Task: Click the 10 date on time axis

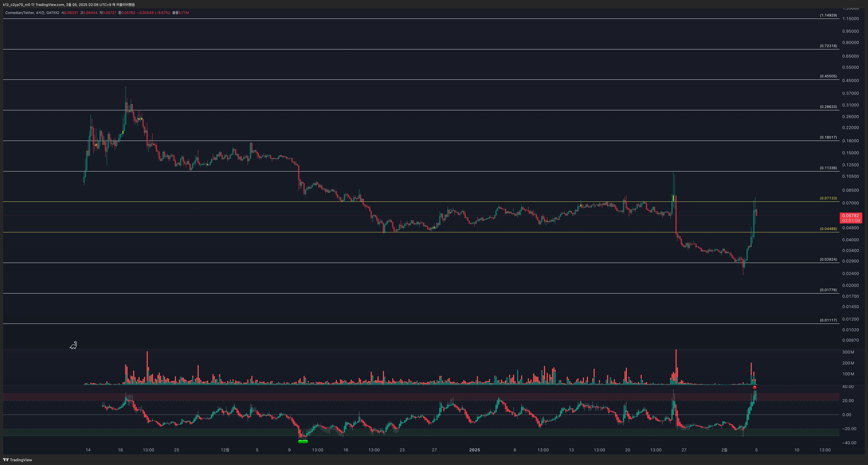Action: coord(797,450)
